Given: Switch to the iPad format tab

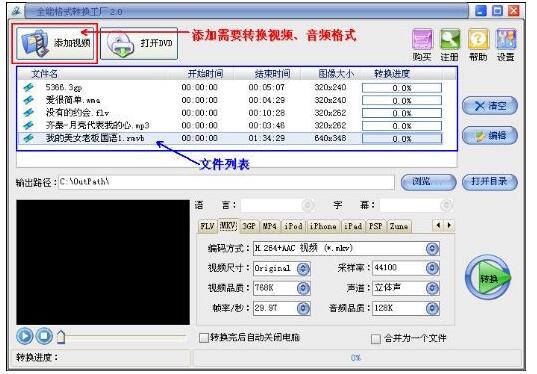Looking at the screenshot, I should [353, 226].
